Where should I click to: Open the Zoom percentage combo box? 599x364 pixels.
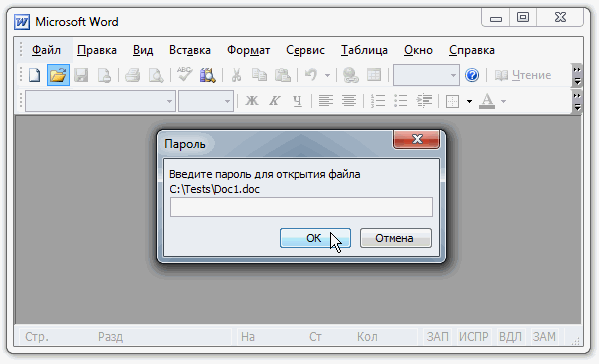426,75
